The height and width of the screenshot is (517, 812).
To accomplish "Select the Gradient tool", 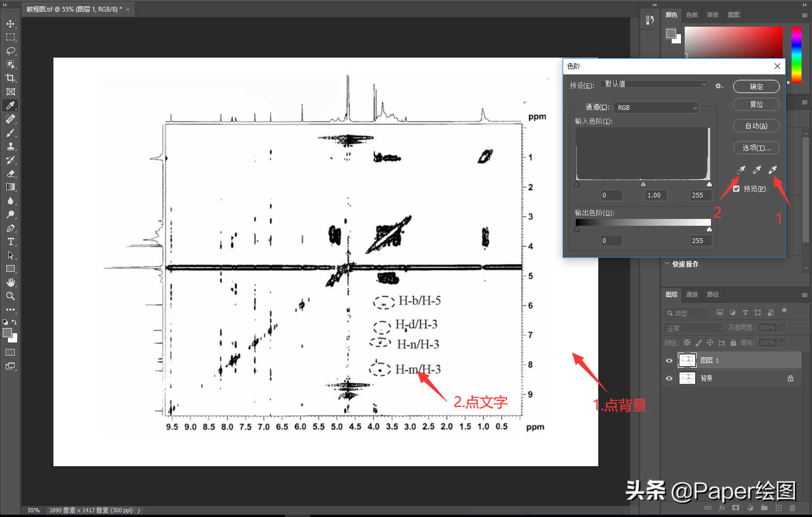I will click(x=10, y=187).
